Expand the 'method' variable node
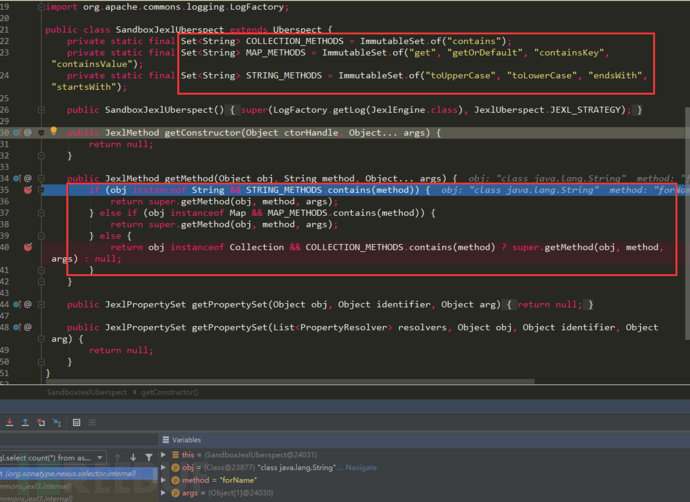The height and width of the screenshot is (502, 690). [164, 480]
